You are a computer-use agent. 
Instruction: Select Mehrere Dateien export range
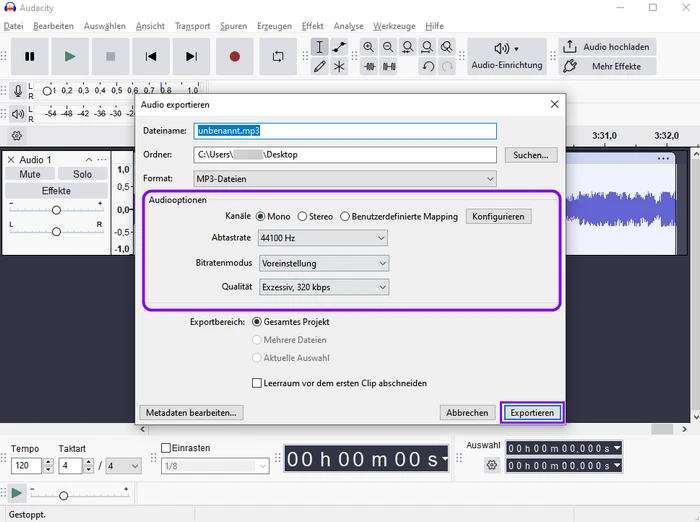257,340
